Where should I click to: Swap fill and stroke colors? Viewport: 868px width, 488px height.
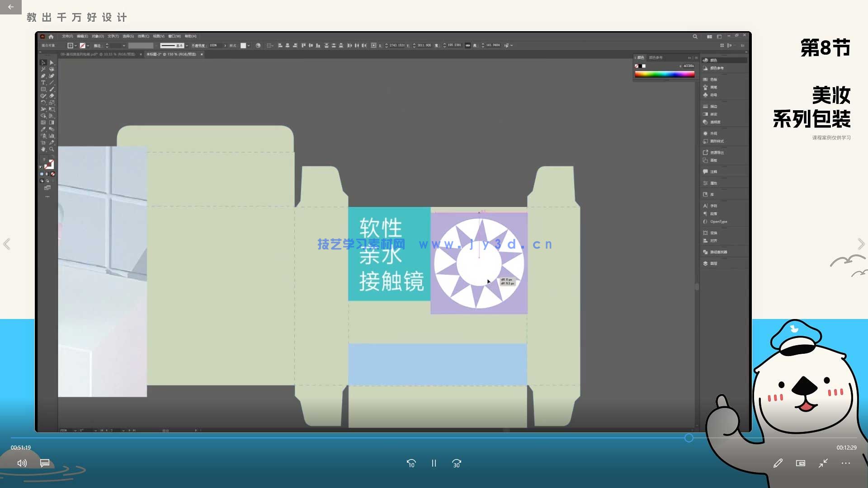click(x=53, y=157)
